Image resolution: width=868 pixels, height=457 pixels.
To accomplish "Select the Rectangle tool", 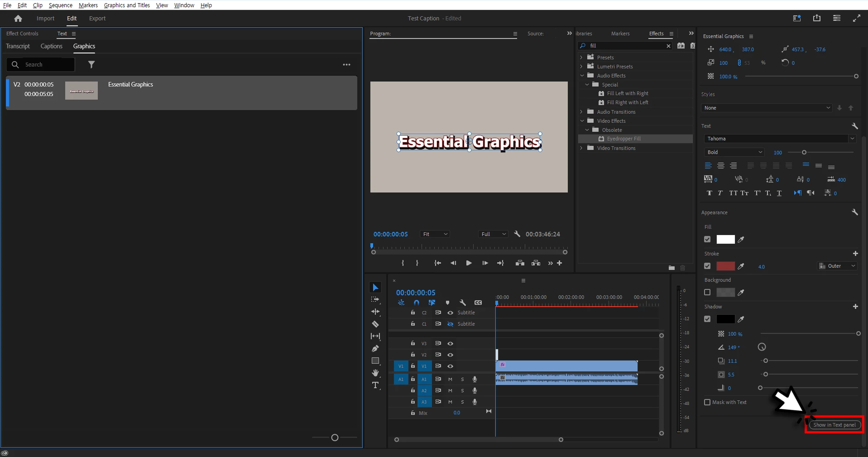I will coord(375,361).
